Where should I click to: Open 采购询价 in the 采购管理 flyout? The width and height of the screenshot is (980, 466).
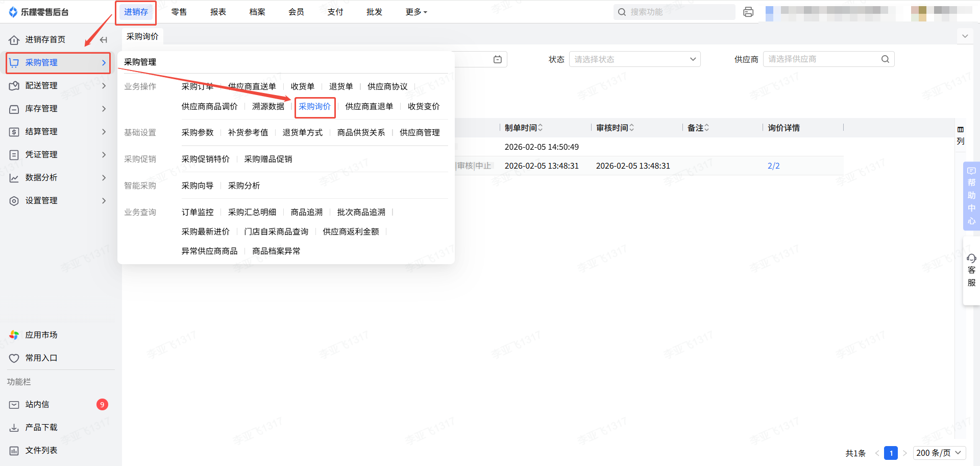click(314, 106)
